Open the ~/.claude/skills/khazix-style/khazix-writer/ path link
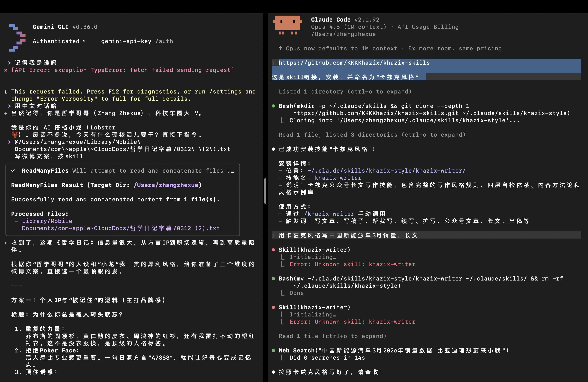588x382 pixels. (x=386, y=171)
